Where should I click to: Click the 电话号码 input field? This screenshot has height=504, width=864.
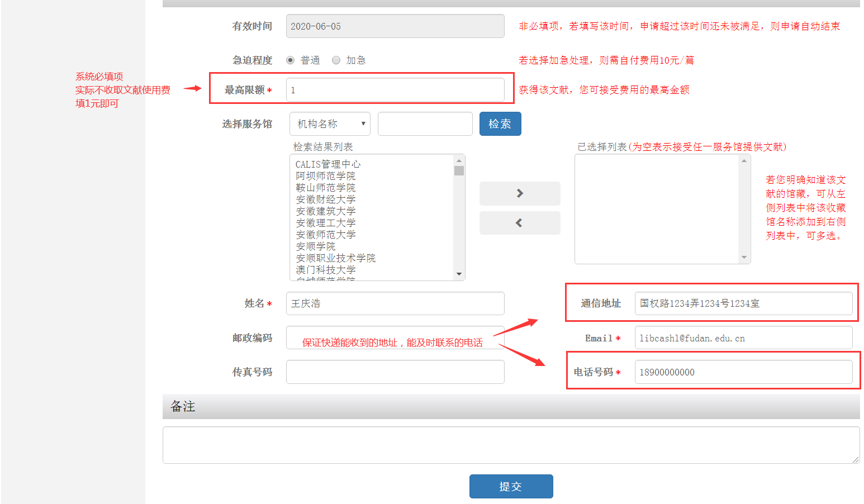[743, 372]
